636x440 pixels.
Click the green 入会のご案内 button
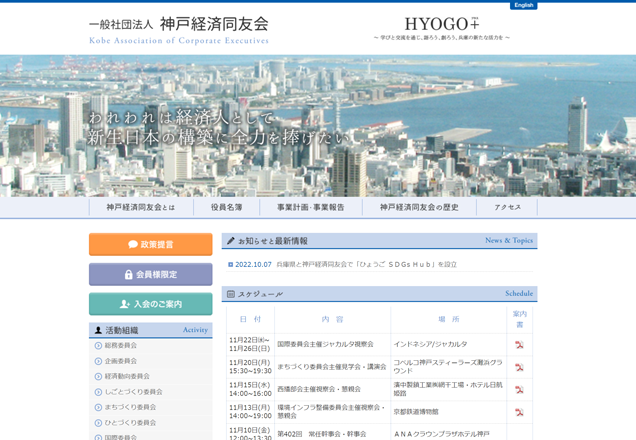pyautogui.click(x=150, y=304)
